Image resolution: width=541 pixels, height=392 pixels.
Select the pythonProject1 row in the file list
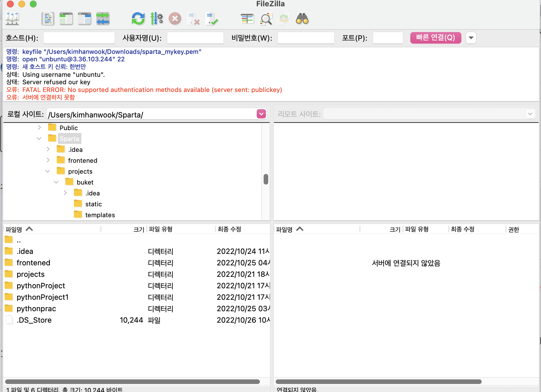137,297
